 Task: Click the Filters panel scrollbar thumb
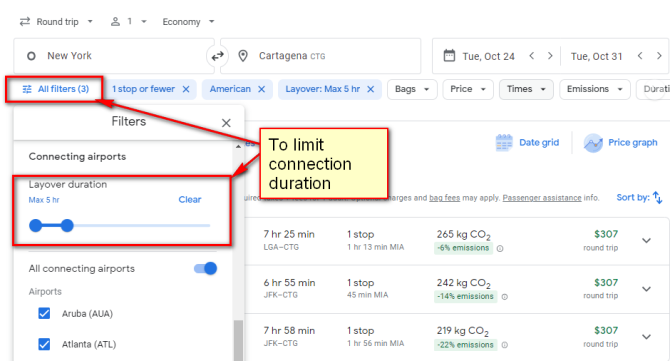click(238, 340)
